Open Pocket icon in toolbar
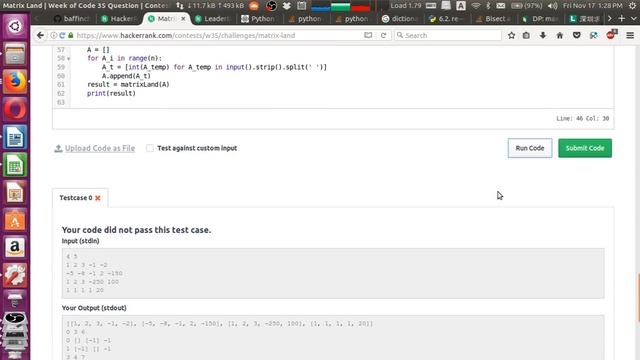640x360 pixels. (x=577, y=36)
